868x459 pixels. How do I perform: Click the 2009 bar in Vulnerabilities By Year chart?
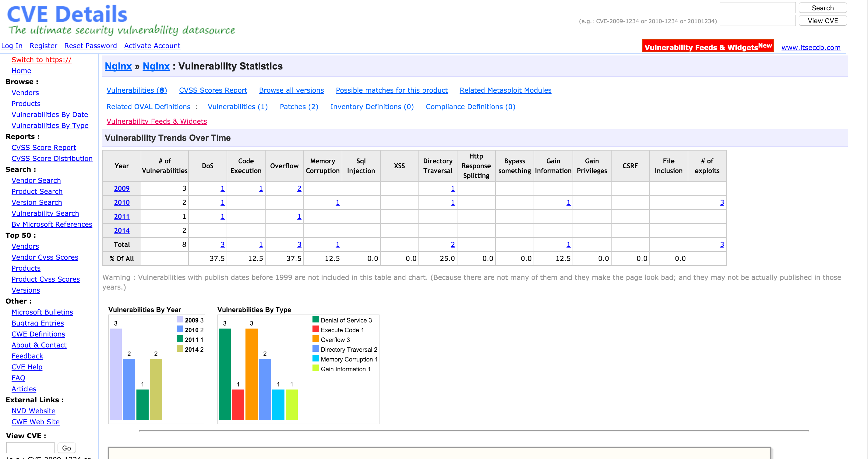(x=115, y=374)
